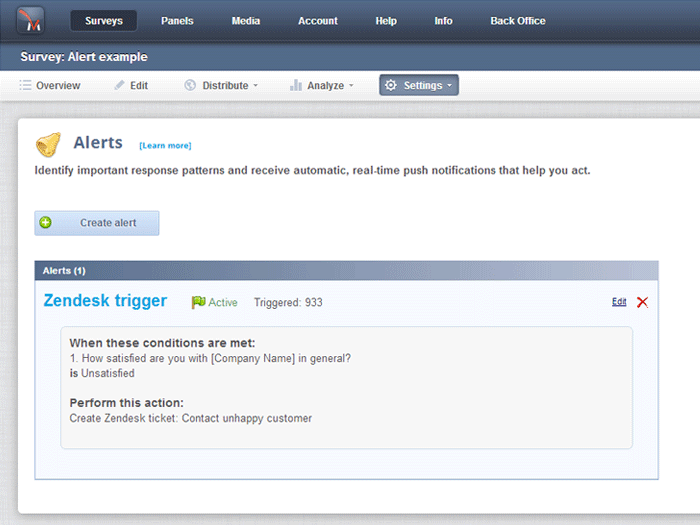Screen dimensions: 700x525
Task: Click the Edit link for Zendesk trigger
Action: [619, 302]
